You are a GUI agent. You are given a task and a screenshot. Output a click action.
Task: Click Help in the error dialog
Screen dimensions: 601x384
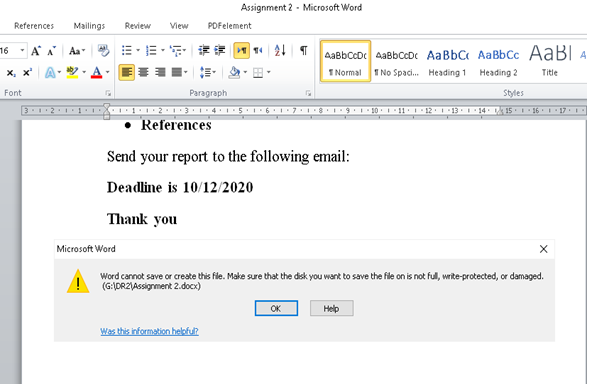(x=331, y=309)
